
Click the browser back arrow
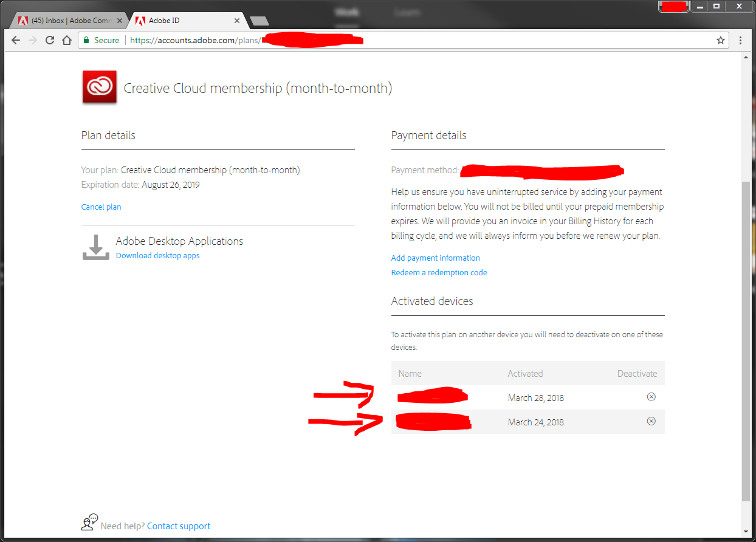tap(16, 40)
